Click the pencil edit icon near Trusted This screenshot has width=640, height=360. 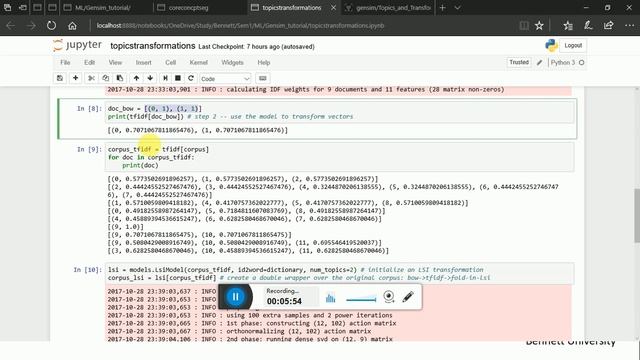point(540,62)
